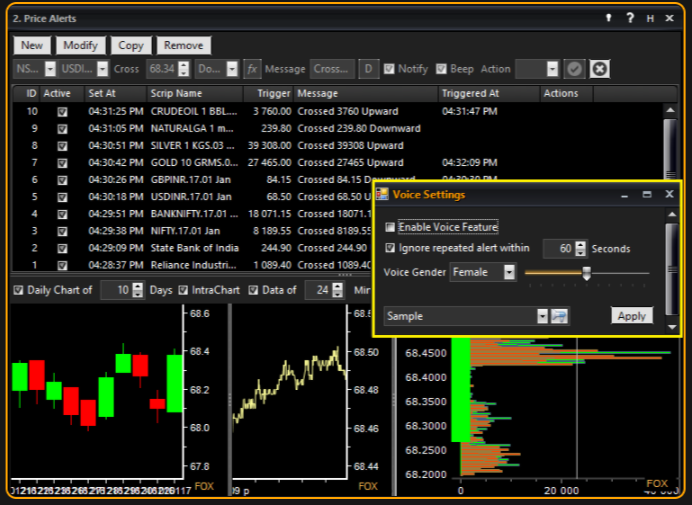Toggle the IntraChart checkbox
The image size is (692, 505).
coord(183,290)
